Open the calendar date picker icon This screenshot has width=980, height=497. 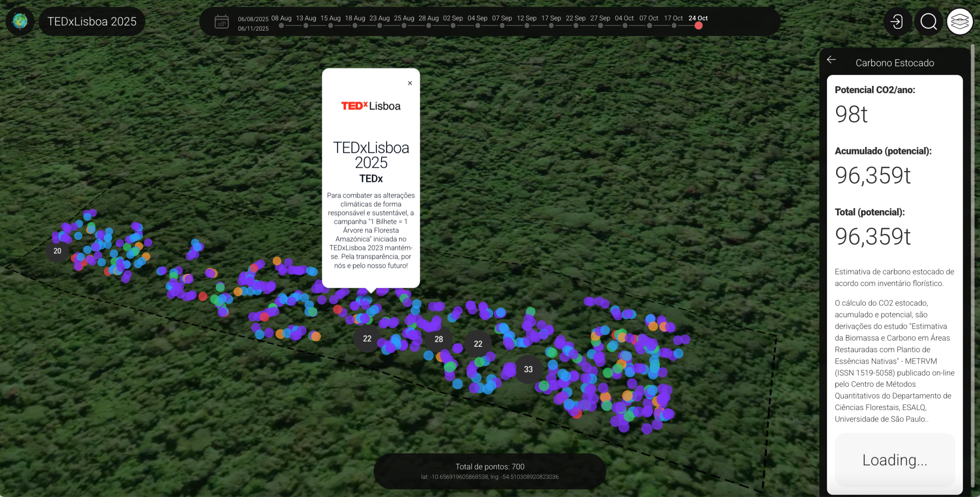point(221,22)
